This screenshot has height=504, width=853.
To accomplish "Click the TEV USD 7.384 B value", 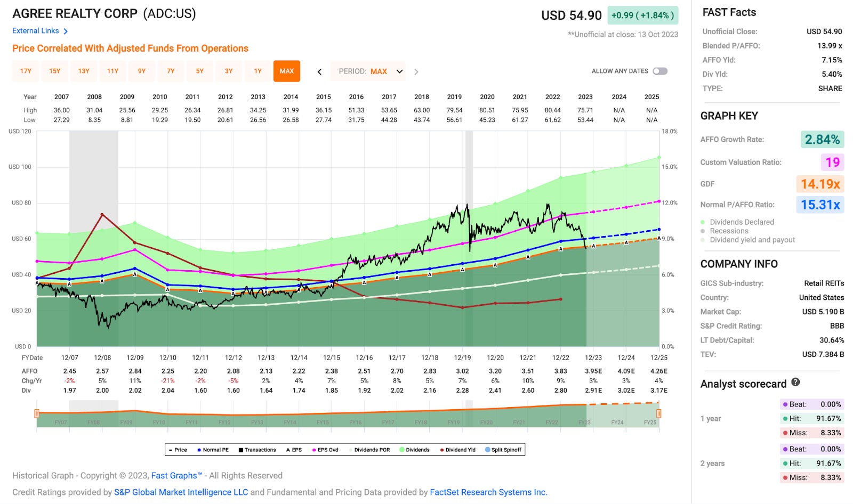I will point(823,354).
